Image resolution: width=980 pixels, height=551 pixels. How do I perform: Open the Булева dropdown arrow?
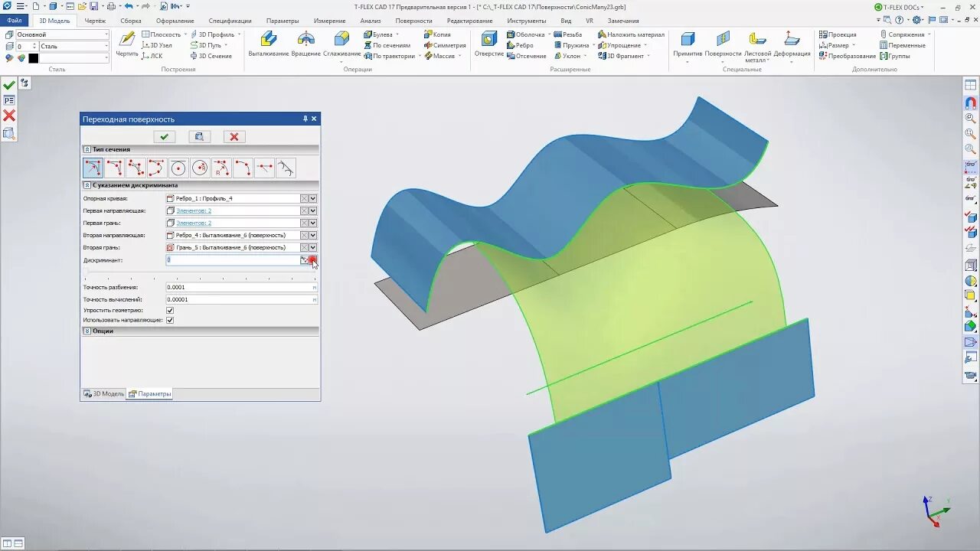tap(397, 34)
